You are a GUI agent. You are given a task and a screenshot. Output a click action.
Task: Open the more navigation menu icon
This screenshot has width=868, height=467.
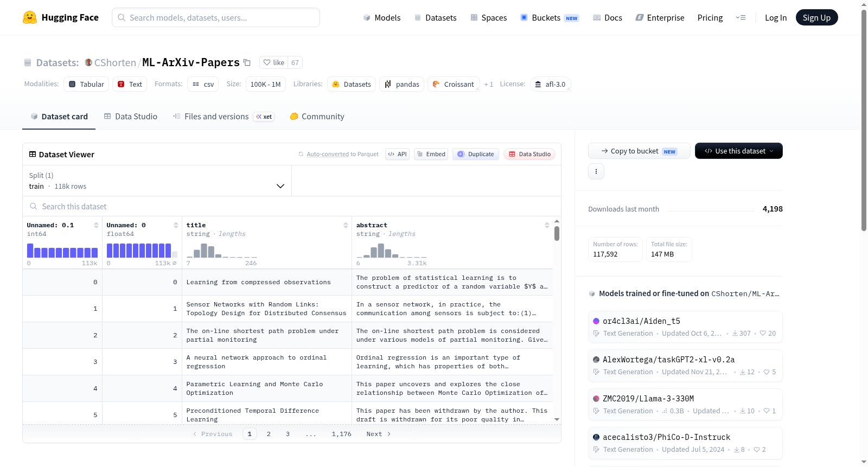(x=741, y=17)
